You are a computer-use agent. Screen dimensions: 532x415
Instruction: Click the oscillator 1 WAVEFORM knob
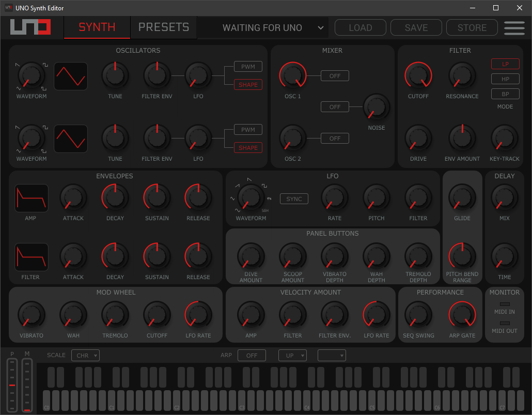(x=31, y=76)
